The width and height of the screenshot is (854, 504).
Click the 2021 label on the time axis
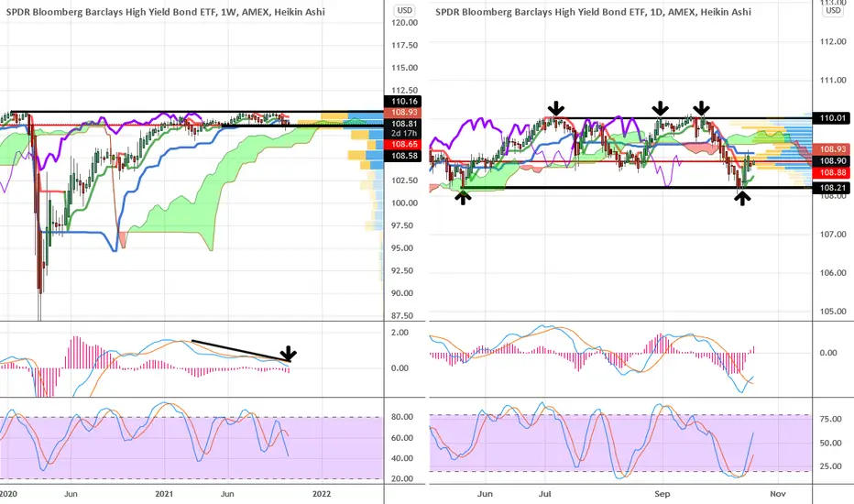click(x=164, y=494)
